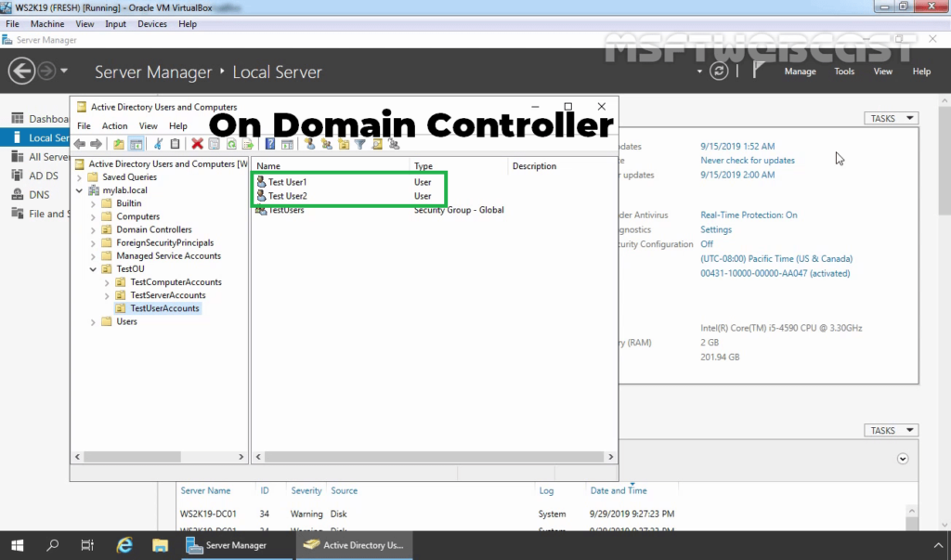Open File Explorer from taskbar
This screenshot has height=560, width=951.
tap(160, 545)
